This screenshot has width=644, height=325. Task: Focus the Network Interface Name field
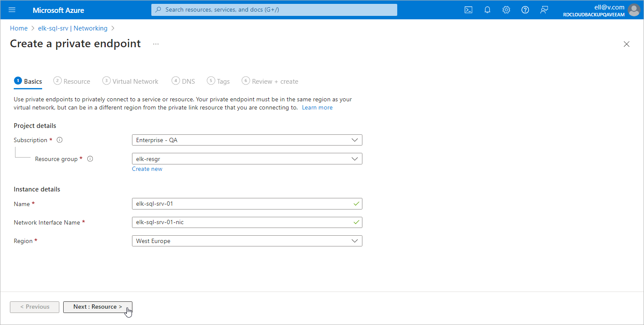click(x=247, y=222)
